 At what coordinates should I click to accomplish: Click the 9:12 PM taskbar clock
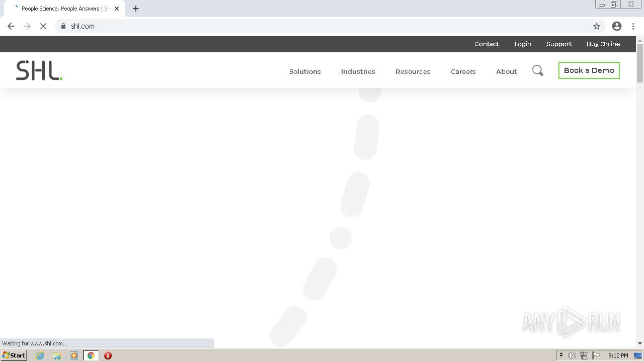(618, 355)
